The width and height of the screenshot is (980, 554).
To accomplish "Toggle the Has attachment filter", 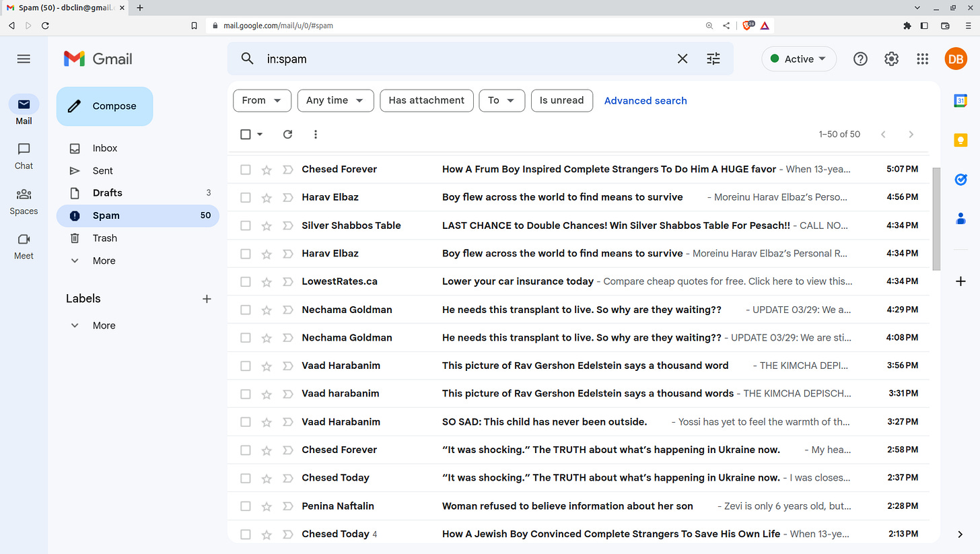I will 427,100.
